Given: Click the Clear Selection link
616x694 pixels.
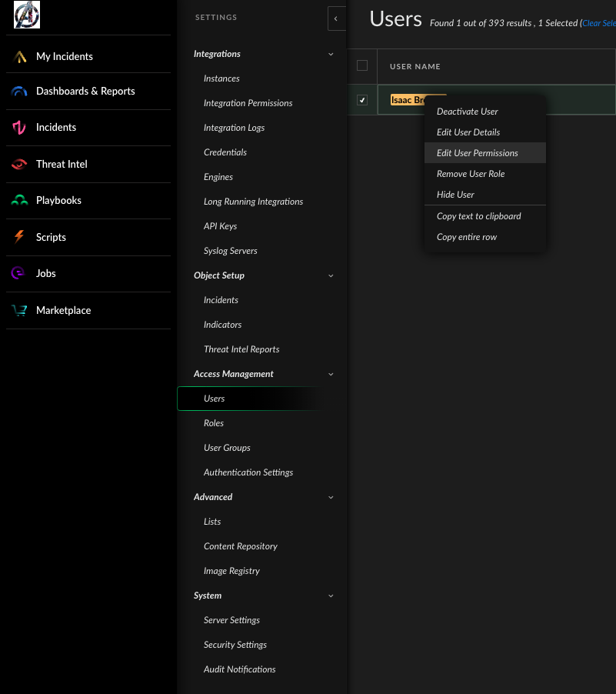Looking at the screenshot, I should [x=599, y=23].
